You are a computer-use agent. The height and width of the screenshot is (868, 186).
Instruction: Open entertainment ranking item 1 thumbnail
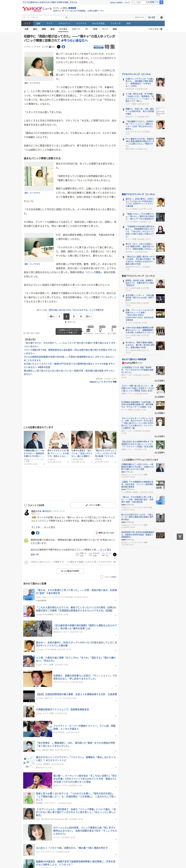[x=160, y=82]
